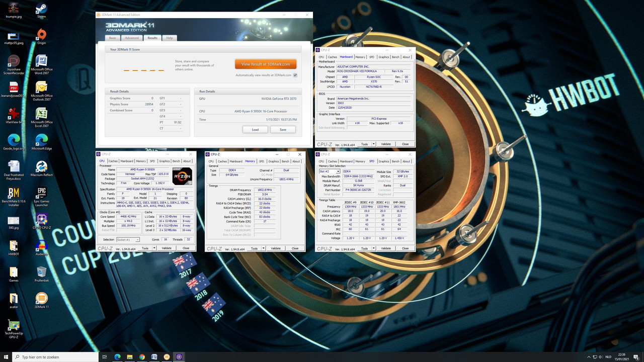This screenshot has width=644, height=362.
Task: Click Physics Score value 28954
Action: pyautogui.click(x=149, y=104)
